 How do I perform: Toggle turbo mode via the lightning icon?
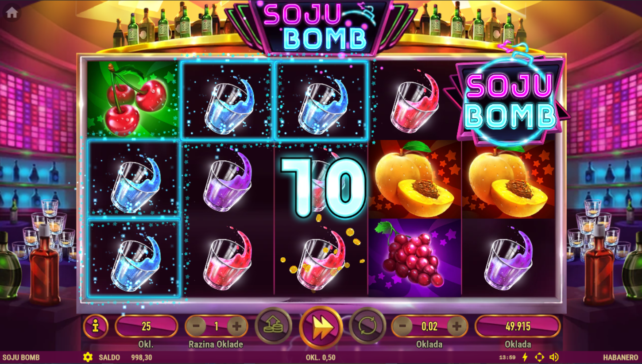coord(526,357)
